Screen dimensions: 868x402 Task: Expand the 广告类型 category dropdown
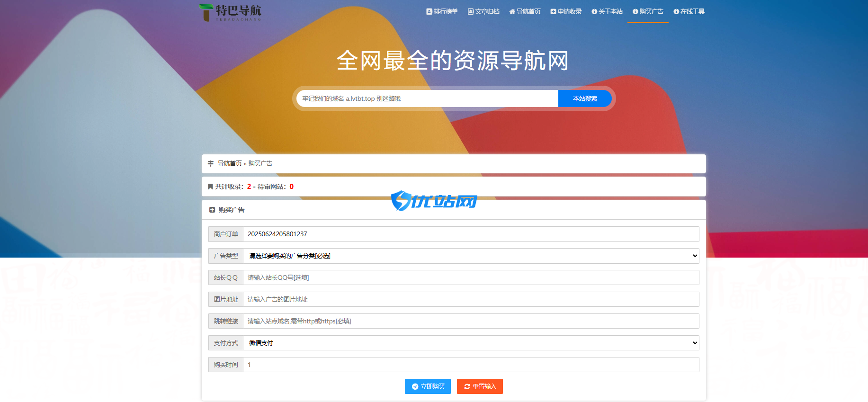(471, 256)
